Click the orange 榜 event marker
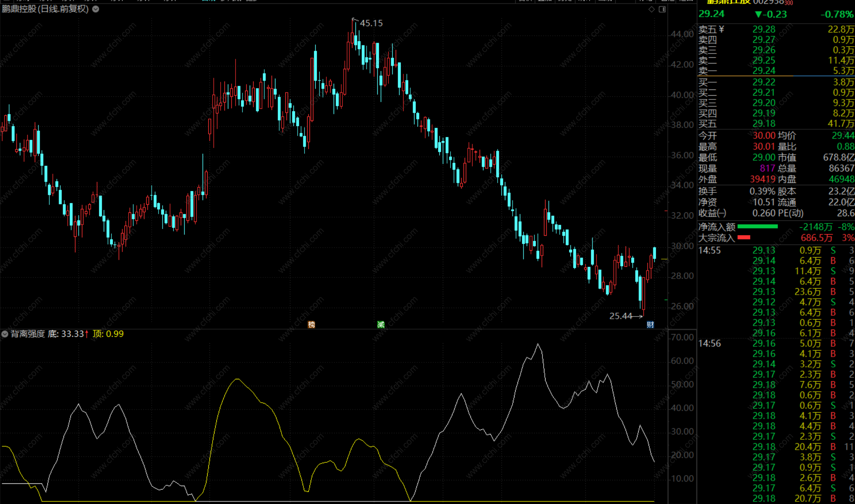 (x=311, y=325)
